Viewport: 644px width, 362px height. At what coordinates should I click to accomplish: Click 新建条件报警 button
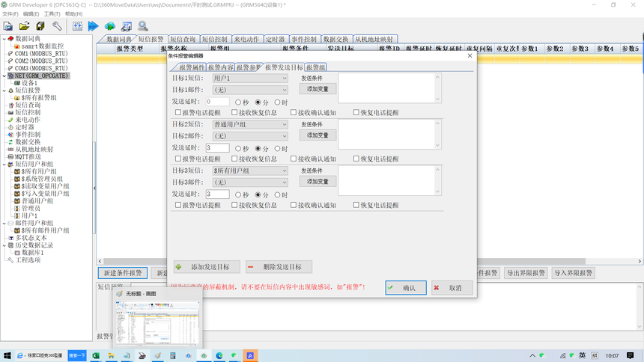(123, 273)
